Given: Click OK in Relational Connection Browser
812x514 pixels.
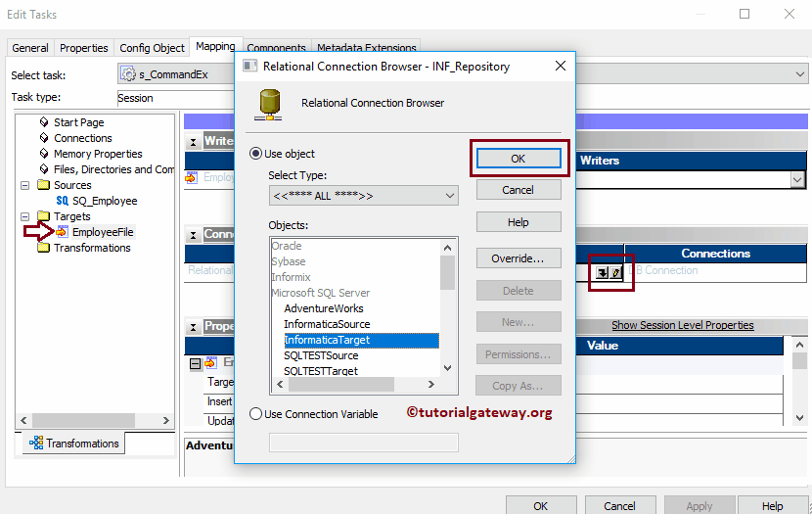Looking at the screenshot, I should (519, 159).
